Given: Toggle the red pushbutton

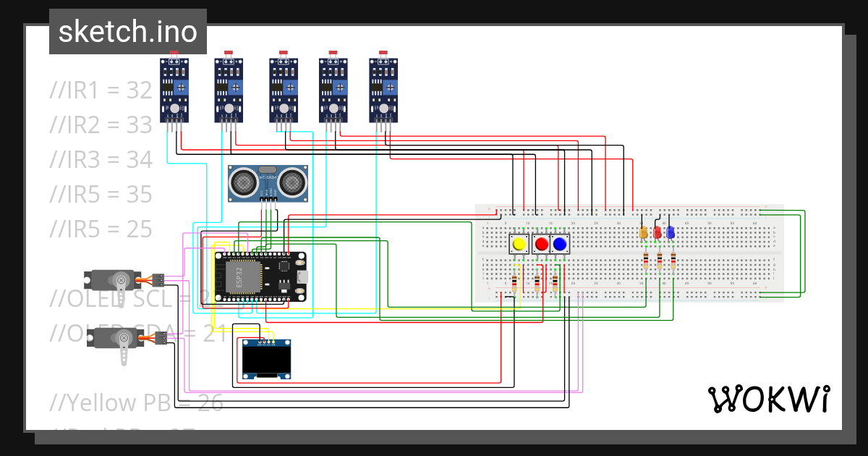Looking at the screenshot, I should pos(542,244).
